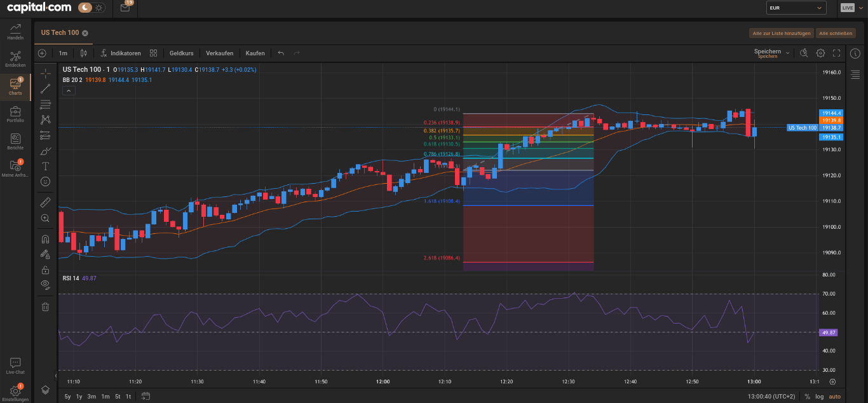This screenshot has height=403, width=868.
Task: Click the Kaufen button
Action: point(255,53)
